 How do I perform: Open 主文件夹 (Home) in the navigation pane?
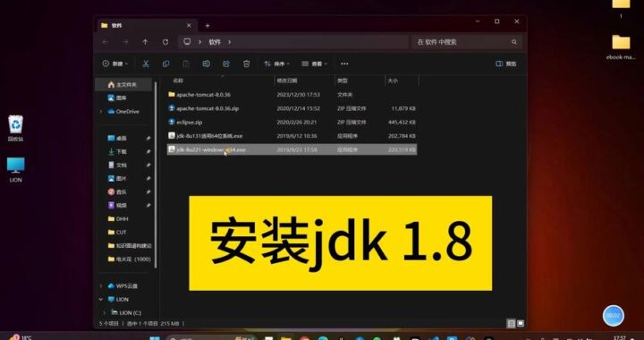(123, 84)
